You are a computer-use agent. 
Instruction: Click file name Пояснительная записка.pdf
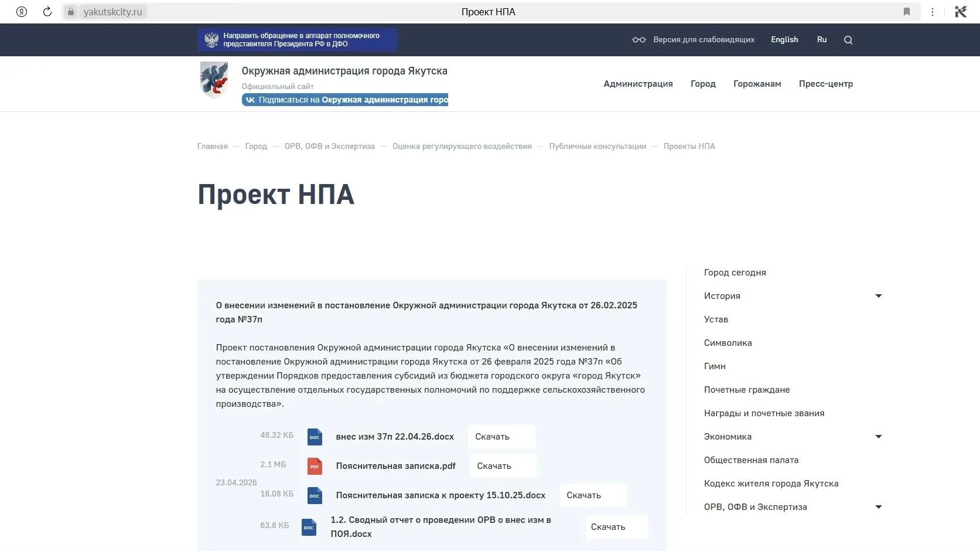point(395,466)
